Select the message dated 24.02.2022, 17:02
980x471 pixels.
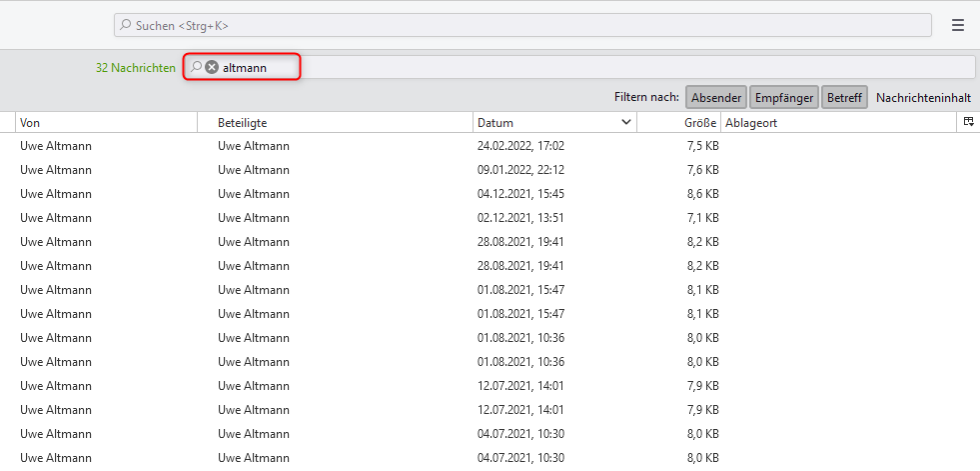click(490, 146)
